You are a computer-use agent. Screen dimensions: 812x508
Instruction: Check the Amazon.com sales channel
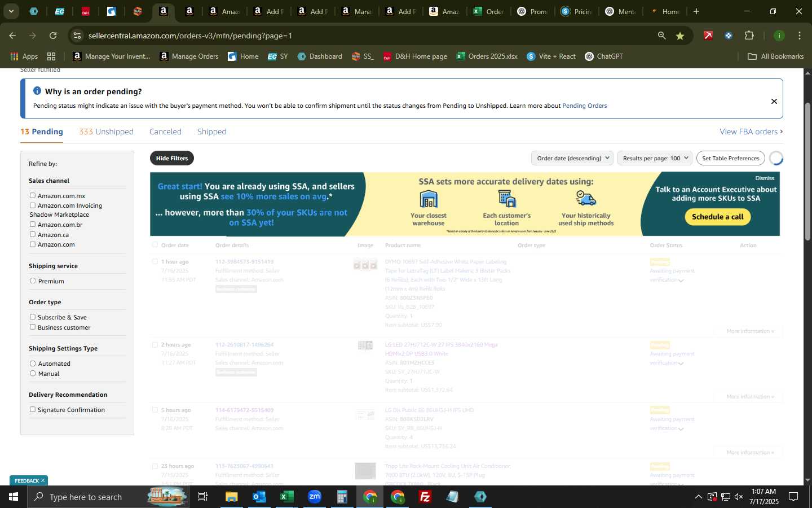tap(33, 244)
